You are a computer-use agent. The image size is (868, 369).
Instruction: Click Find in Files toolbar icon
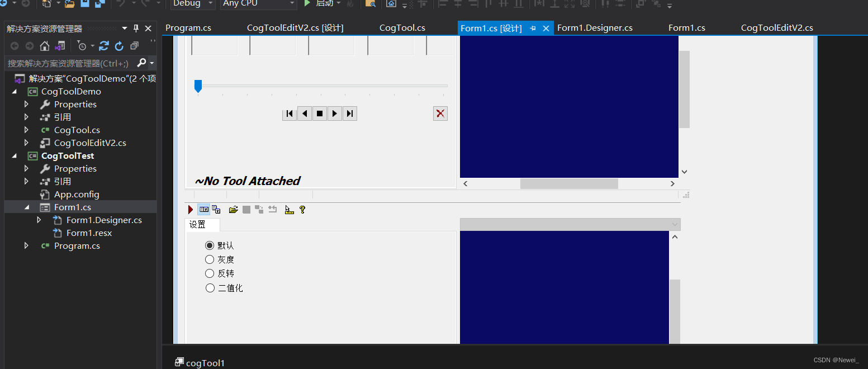pos(370,3)
